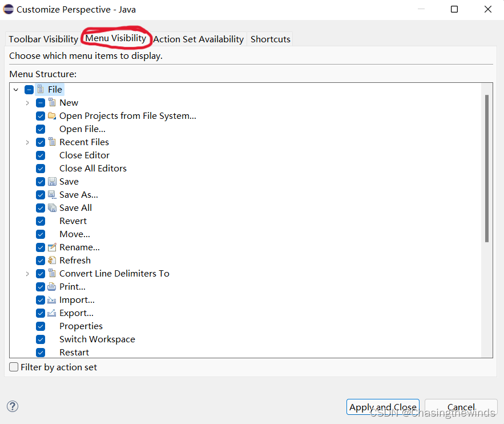Expand Convert Line Delimiters To node
The image size is (504, 424).
tap(27, 274)
